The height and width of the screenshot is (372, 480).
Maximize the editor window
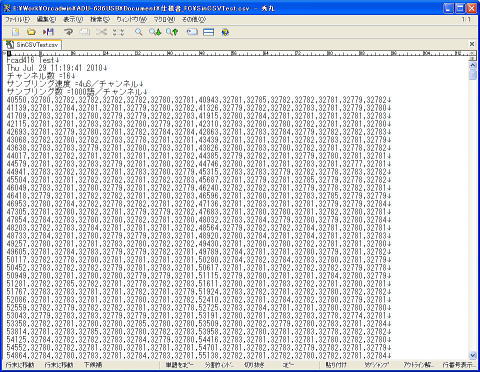click(460, 8)
